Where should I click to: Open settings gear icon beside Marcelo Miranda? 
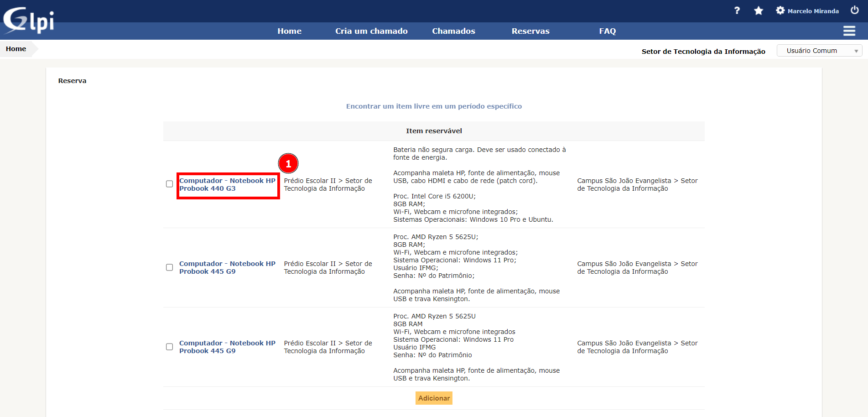[x=780, y=10]
